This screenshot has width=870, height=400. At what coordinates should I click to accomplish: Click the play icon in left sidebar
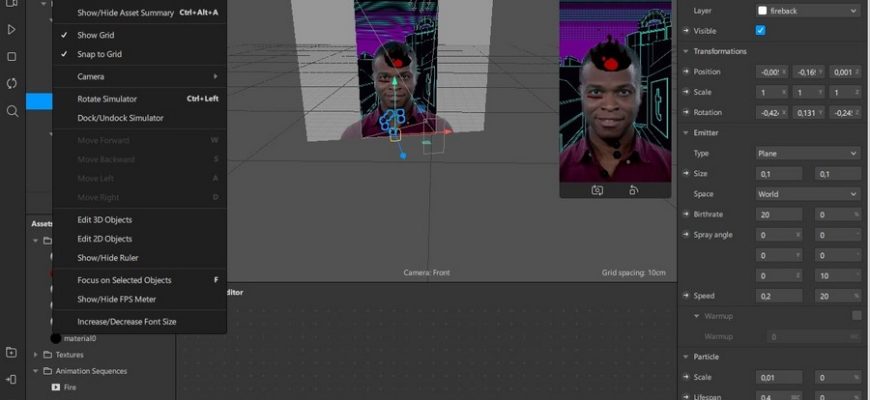pyautogui.click(x=11, y=31)
